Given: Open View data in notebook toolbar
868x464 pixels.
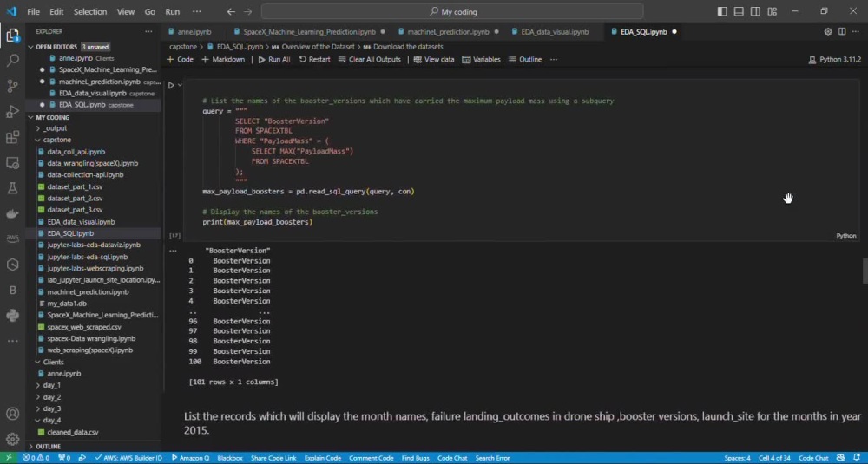Looking at the screenshot, I should click(434, 59).
